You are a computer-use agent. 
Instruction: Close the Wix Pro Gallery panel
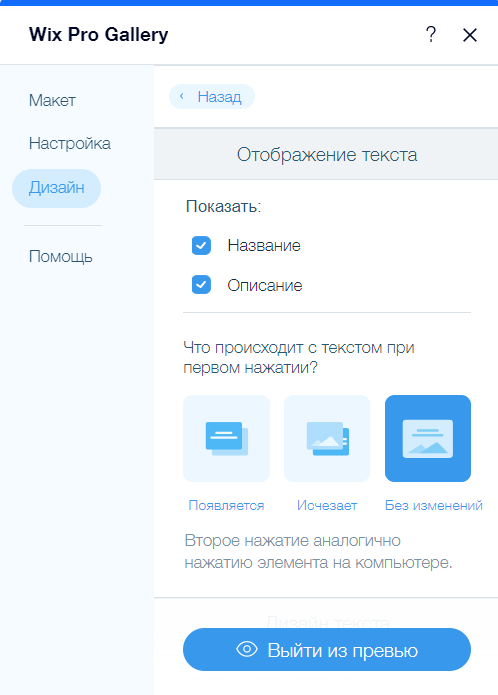click(470, 35)
